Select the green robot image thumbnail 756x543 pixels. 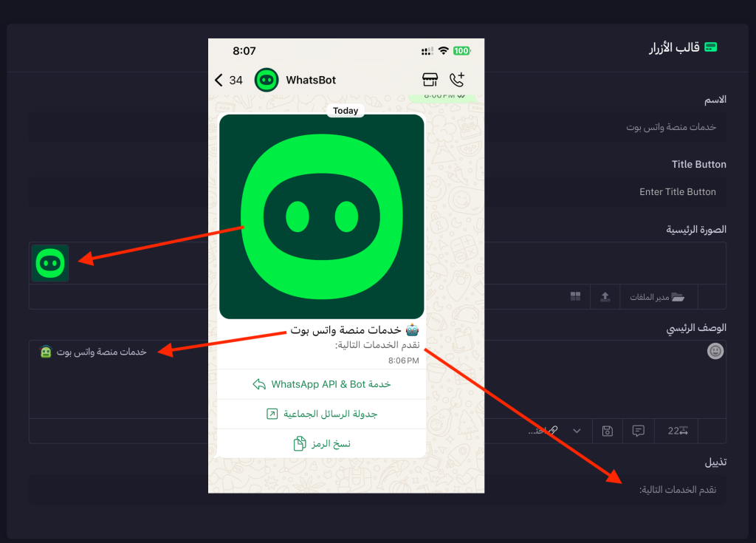pyautogui.click(x=50, y=263)
